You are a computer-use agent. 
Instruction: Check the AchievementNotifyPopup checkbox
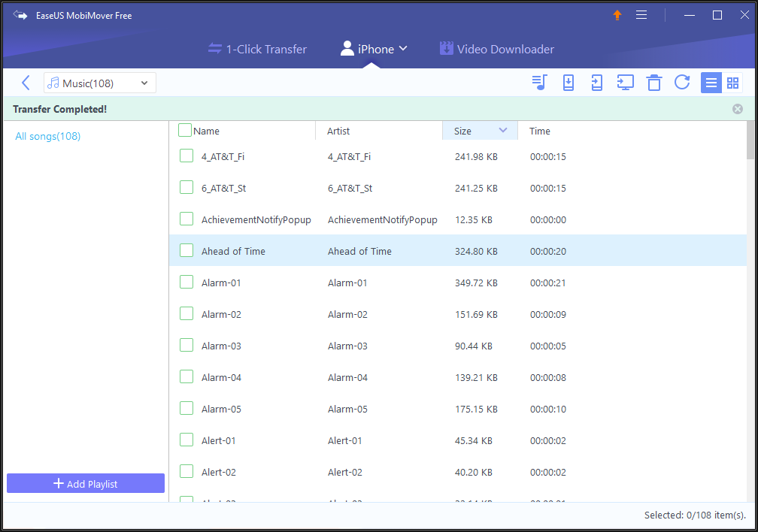point(186,219)
